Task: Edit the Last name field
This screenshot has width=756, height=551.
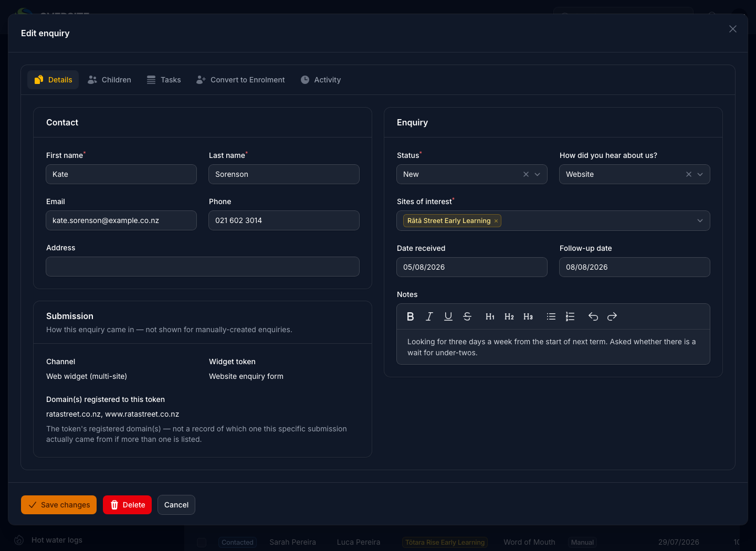Action: click(x=284, y=174)
